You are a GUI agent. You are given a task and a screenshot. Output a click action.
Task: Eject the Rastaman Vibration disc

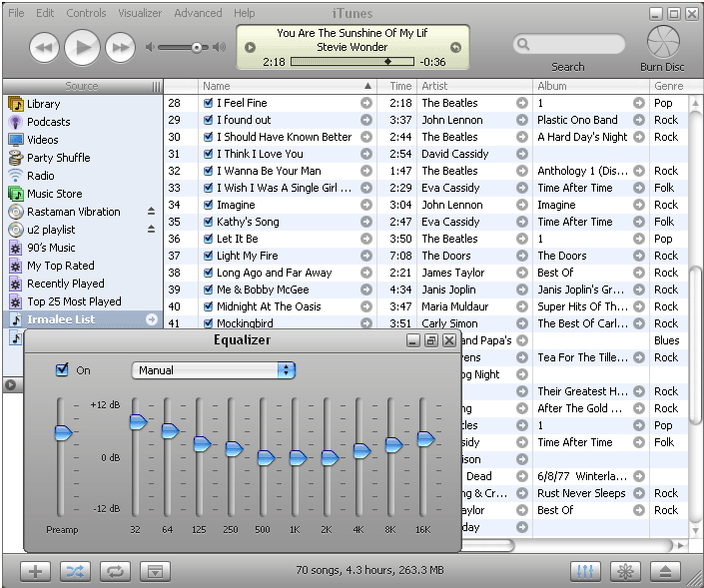click(152, 211)
